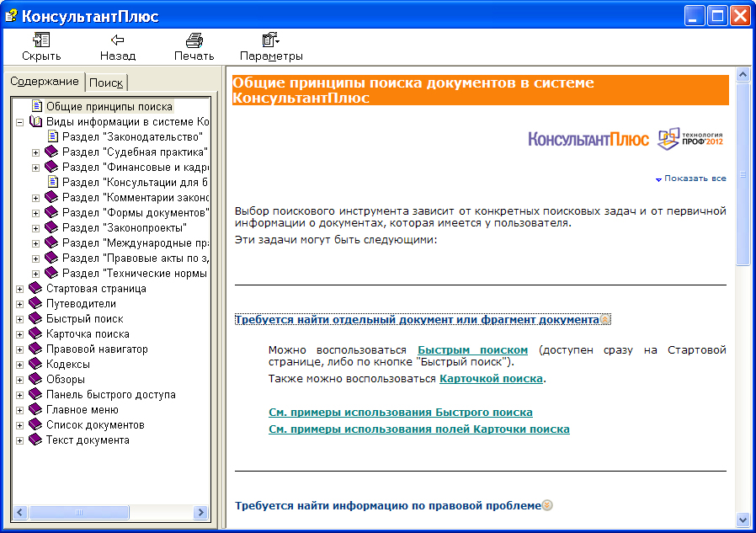The height and width of the screenshot is (533, 756).
Task: Click book icon of Раздел Судебная практика
Action: 51,152
